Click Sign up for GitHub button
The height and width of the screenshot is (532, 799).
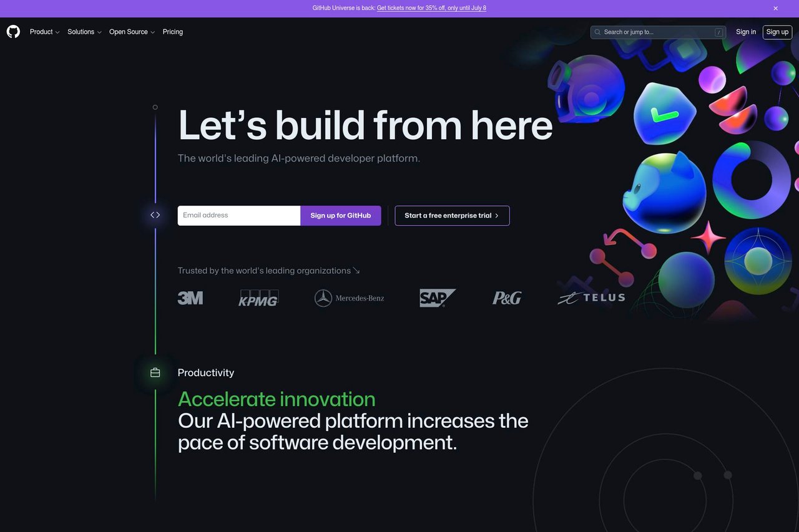[341, 216]
